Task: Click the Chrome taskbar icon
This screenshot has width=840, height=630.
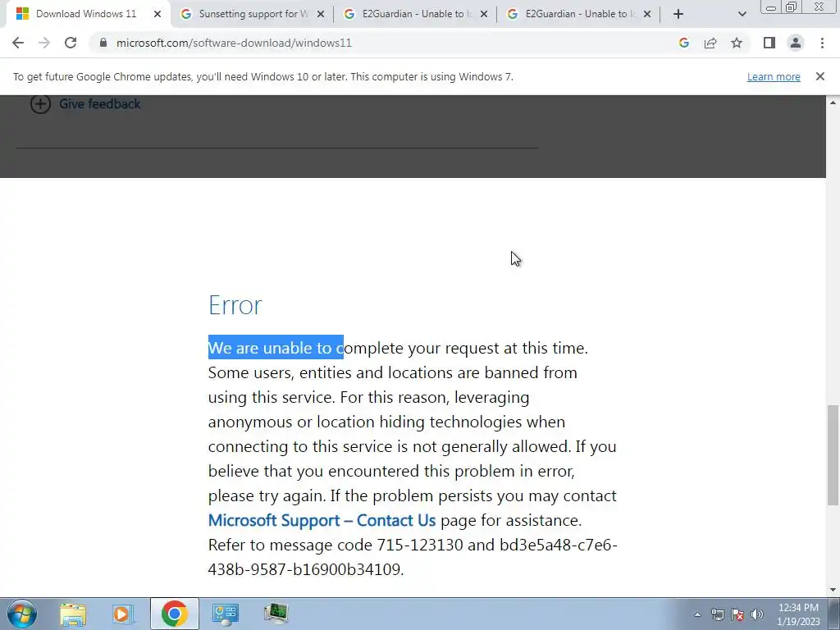Action: pyautogui.click(x=174, y=614)
